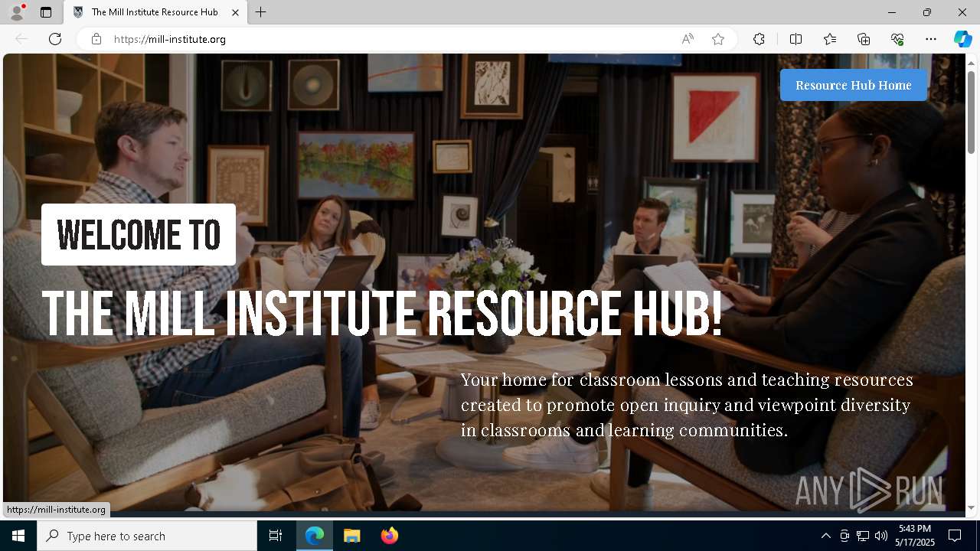The height and width of the screenshot is (551, 980).
Task: View site information lock icon
Action: pyautogui.click(x=96, y=39)
